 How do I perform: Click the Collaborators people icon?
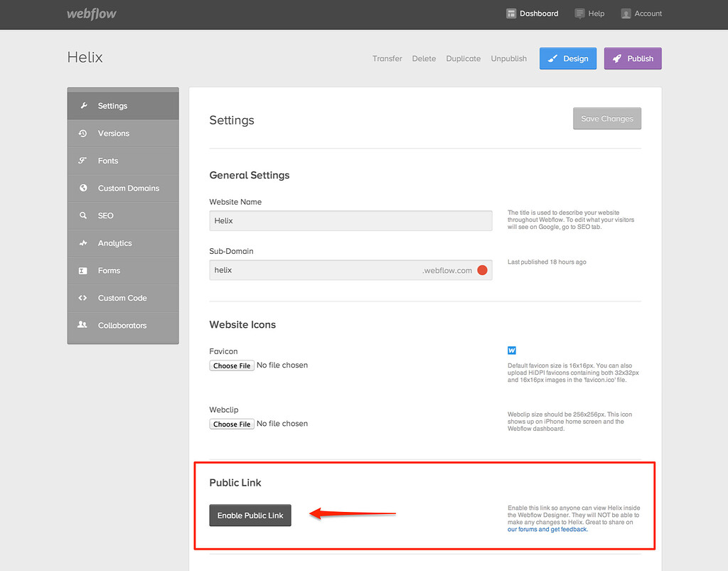[x=82, y=325]
